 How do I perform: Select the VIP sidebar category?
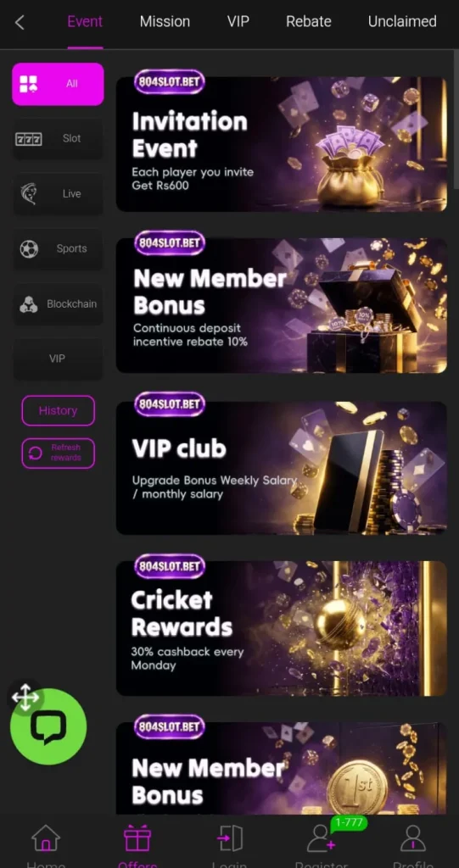pos(58,359)
